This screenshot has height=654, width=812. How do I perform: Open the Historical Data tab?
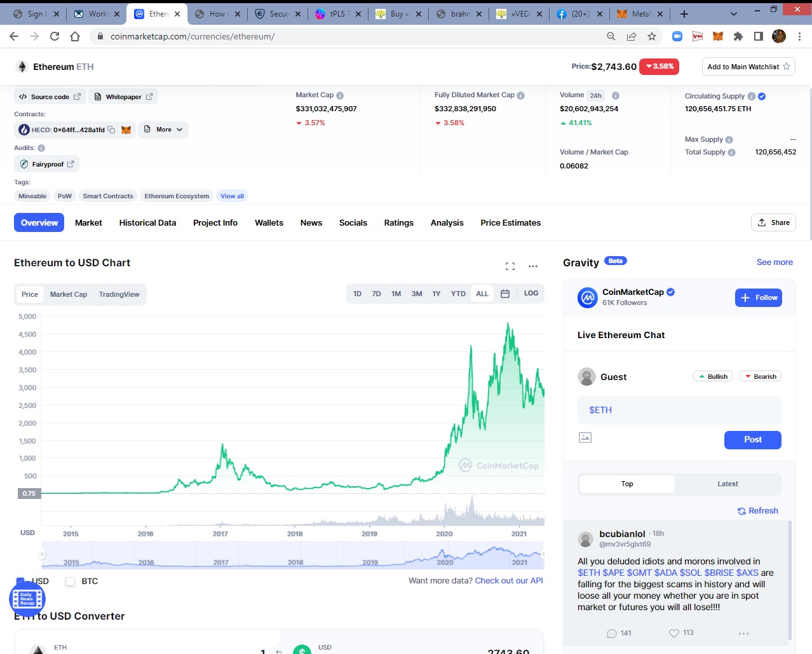click(x=147, y=222)
